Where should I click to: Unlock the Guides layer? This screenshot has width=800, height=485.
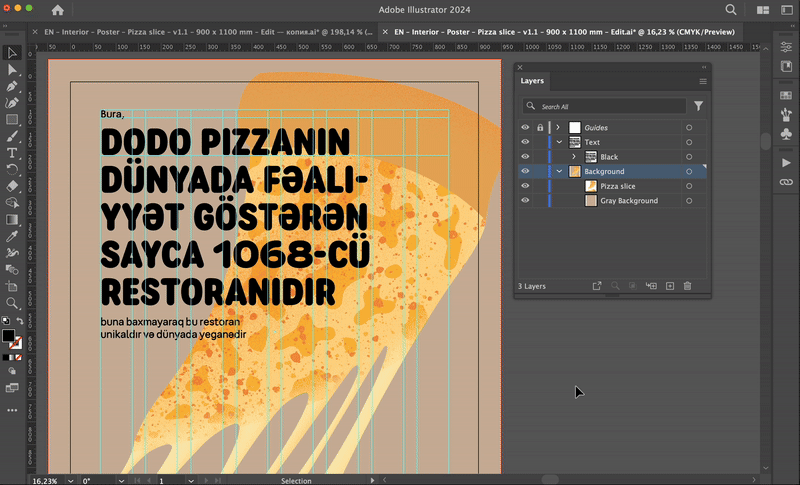[540, 127]
